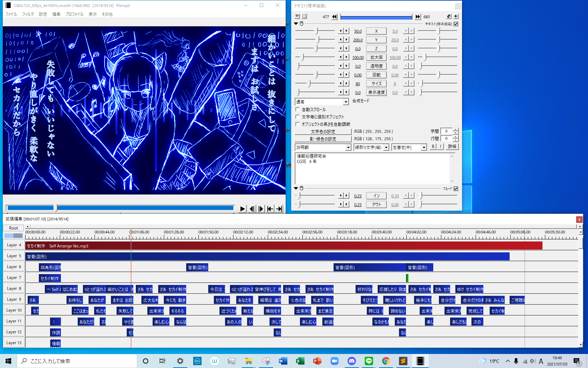Toggle the テキスト[標準描画] enable checkbox

[x=456, y=24]
